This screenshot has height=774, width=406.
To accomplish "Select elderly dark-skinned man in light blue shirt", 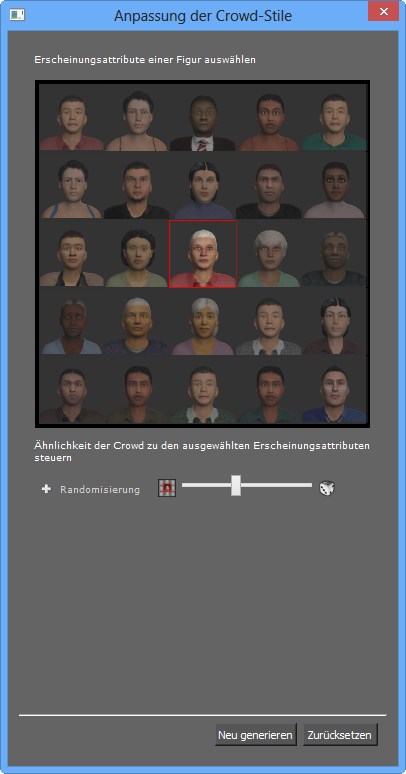I will [72, 321].
